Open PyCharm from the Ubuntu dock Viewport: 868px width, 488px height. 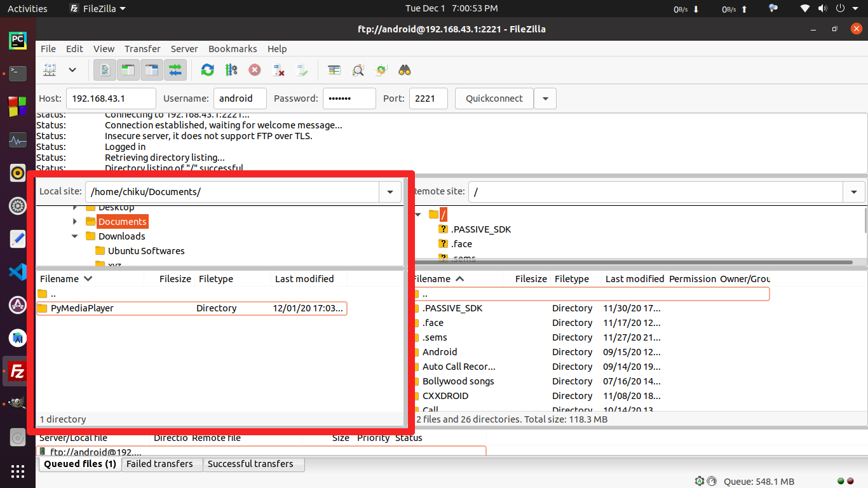click(18, 41)
